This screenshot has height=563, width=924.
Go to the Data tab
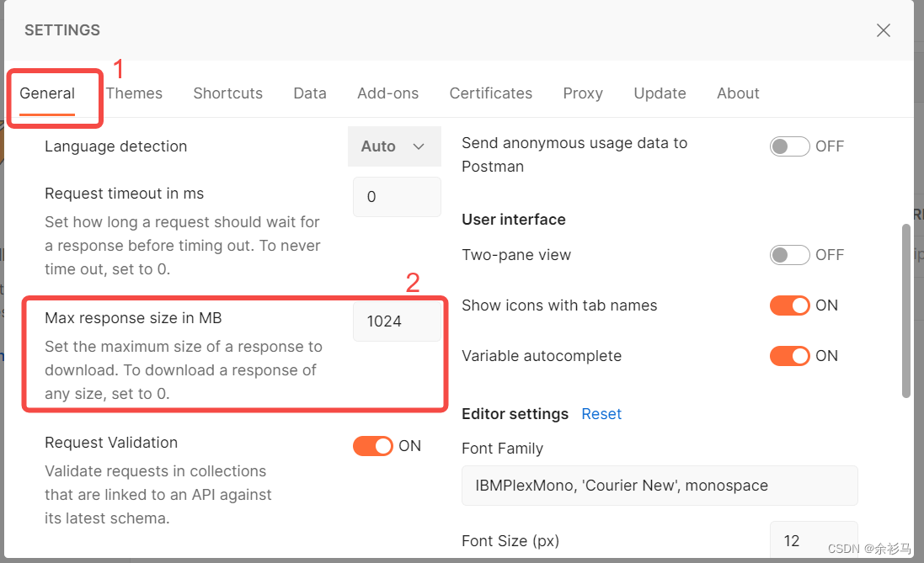pyautogui.click(x=310, y=93)
